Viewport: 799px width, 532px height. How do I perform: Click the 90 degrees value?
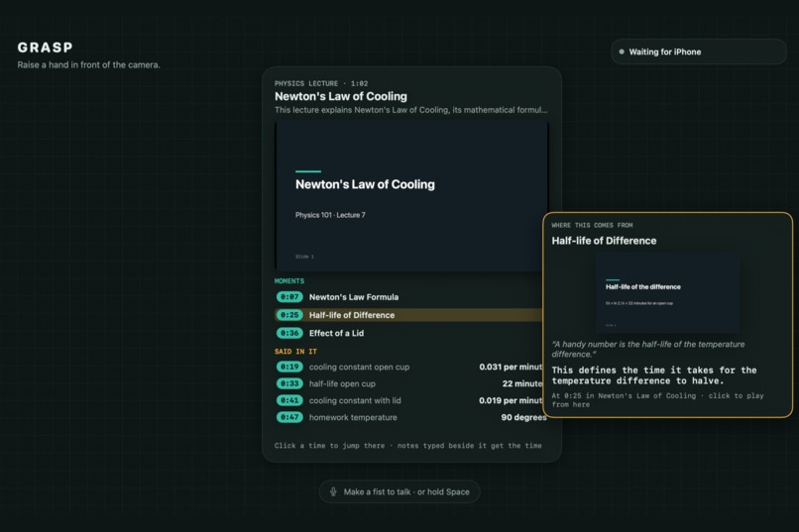tap(523, 417)
